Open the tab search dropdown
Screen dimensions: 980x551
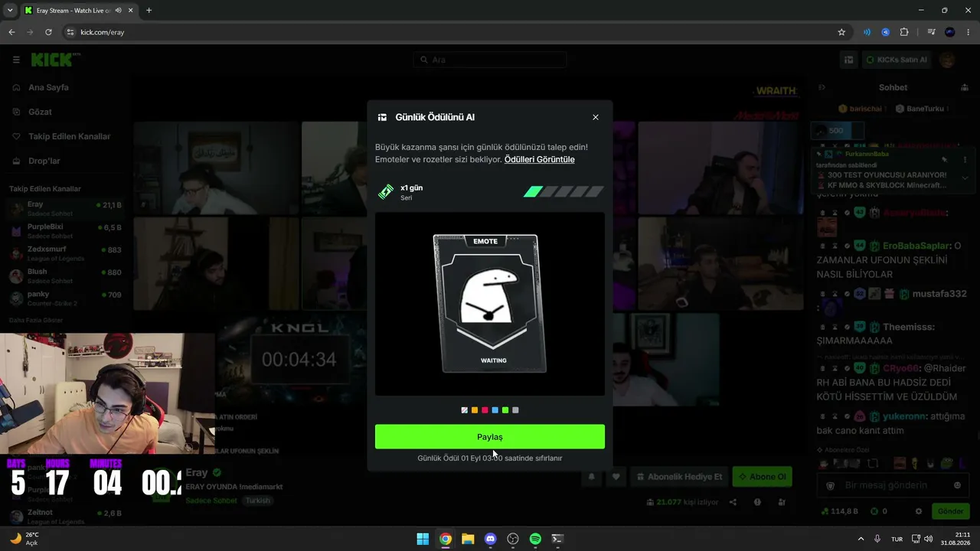point(10,11)
